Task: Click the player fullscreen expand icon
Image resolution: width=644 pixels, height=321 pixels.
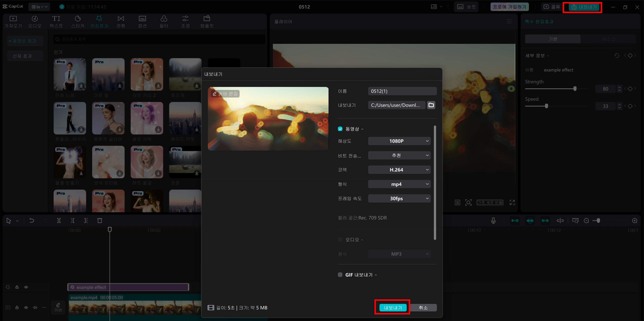Action: (x=512, y=202)
